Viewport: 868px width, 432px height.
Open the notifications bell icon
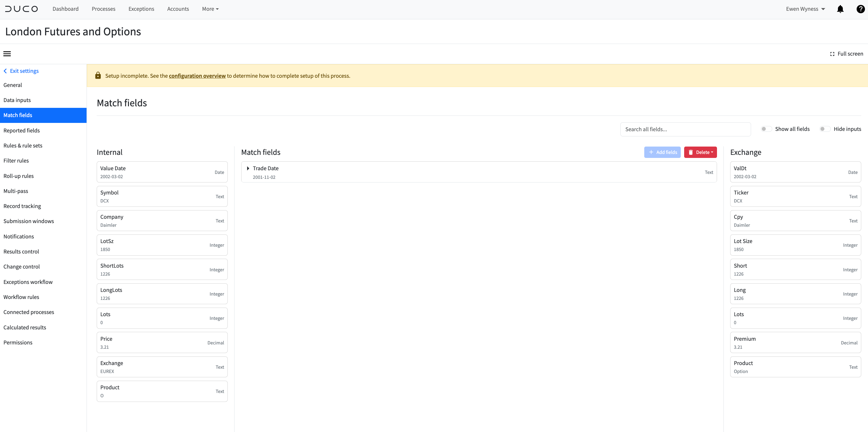(x=840, y=9)
